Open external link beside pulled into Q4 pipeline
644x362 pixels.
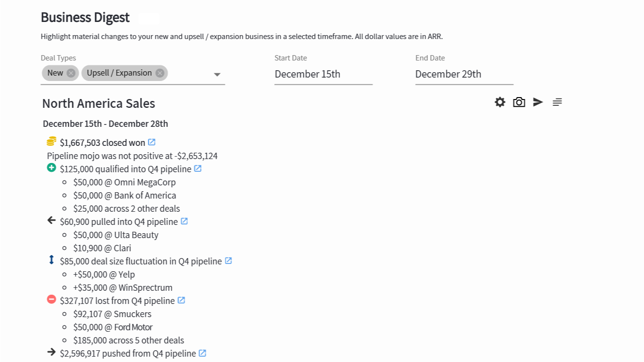coord(184,221)
